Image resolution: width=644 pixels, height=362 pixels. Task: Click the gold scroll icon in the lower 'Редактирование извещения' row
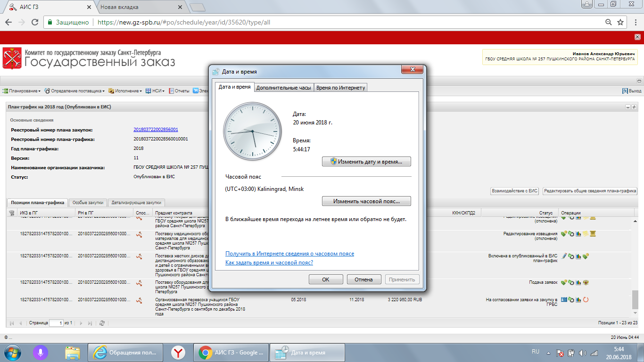[x=594, y=233]
